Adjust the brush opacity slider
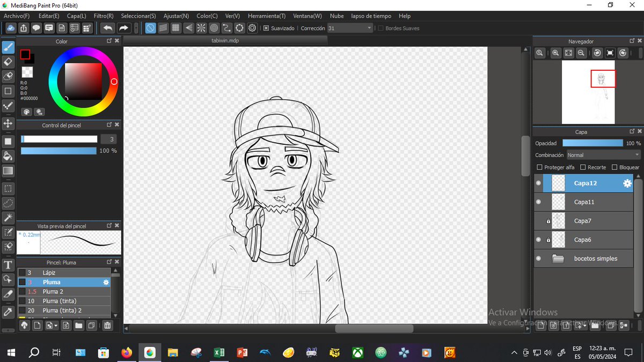644x362 pixels. click(x=59, y=151)
